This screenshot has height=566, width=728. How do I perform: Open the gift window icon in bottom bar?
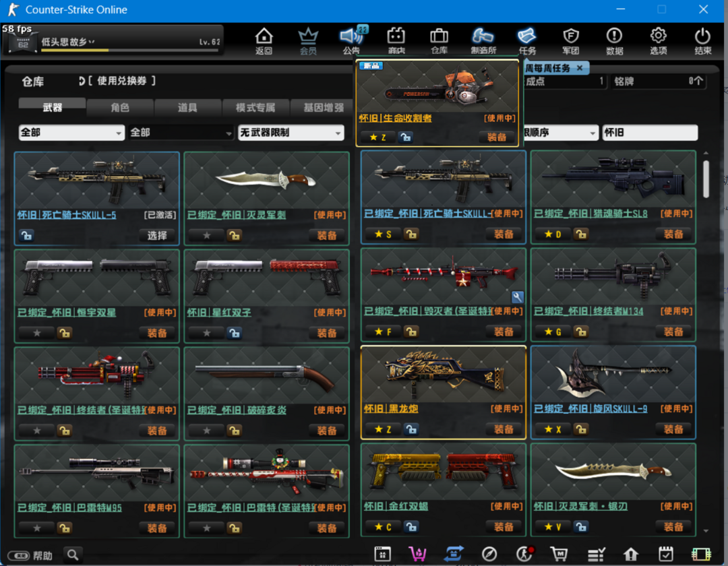pyautogui.click(x=383, y=554)
